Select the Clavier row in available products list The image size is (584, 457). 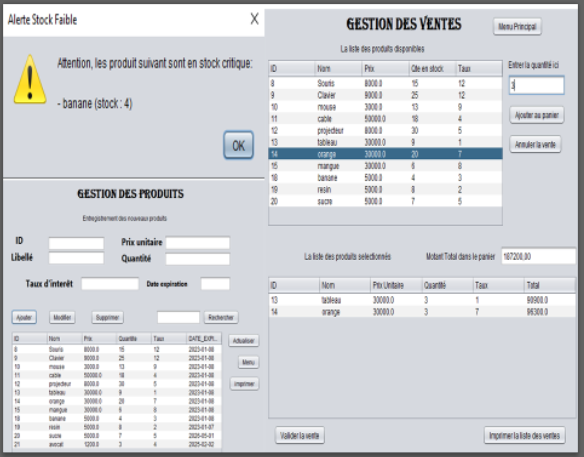[385, 95]
